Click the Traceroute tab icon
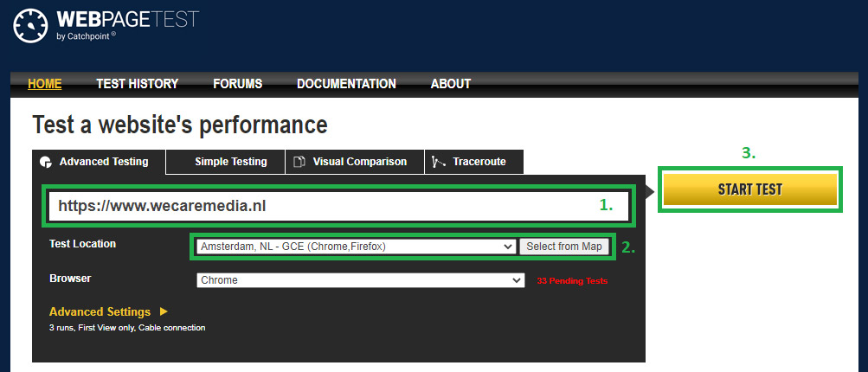 tap(439, 162)
